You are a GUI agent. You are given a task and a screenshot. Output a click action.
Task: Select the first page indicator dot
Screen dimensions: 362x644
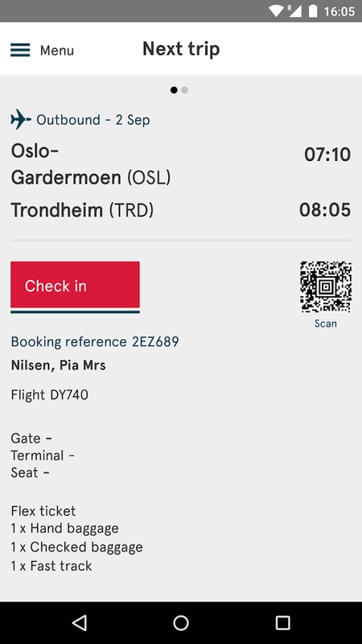coord(174,90)
